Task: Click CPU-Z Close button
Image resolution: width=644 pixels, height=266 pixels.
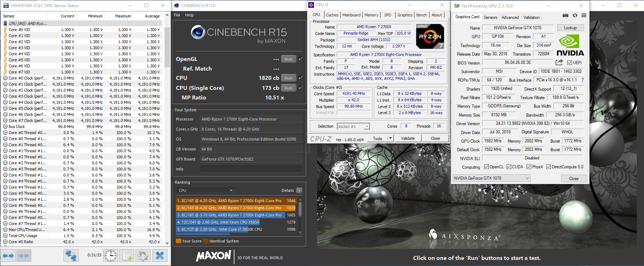Action: coord(435,138)
